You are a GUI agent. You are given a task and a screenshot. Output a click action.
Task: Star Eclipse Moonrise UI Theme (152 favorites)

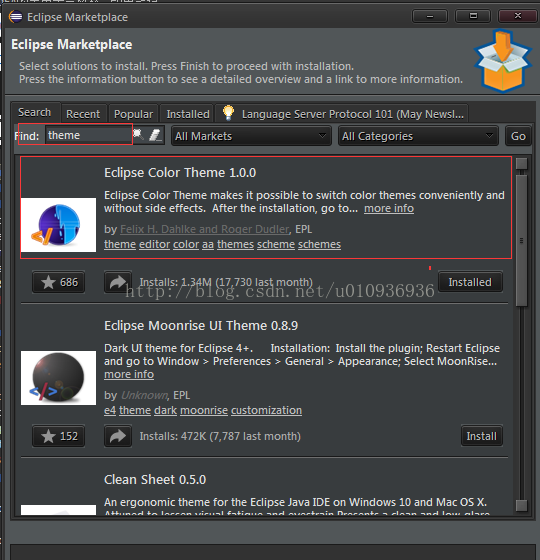59,436
